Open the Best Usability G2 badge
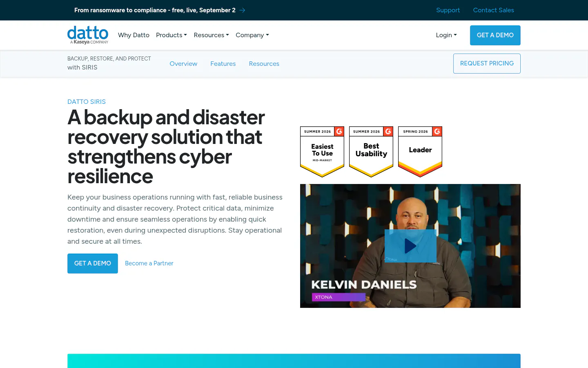Image resolution: width=588 pixels, height=368 pixels. tap(371, 152)
